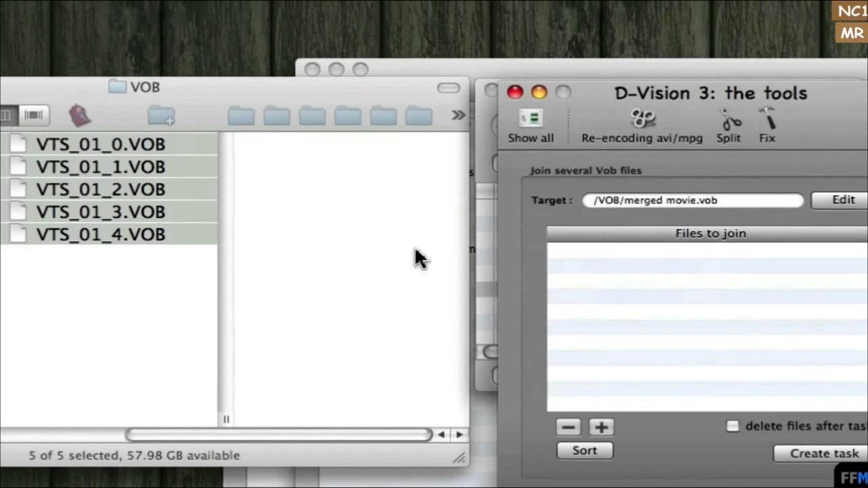This screenshot has height=488, width=868.
Task: Click the VOB folder icon in title bar
Action: [117, 87]
